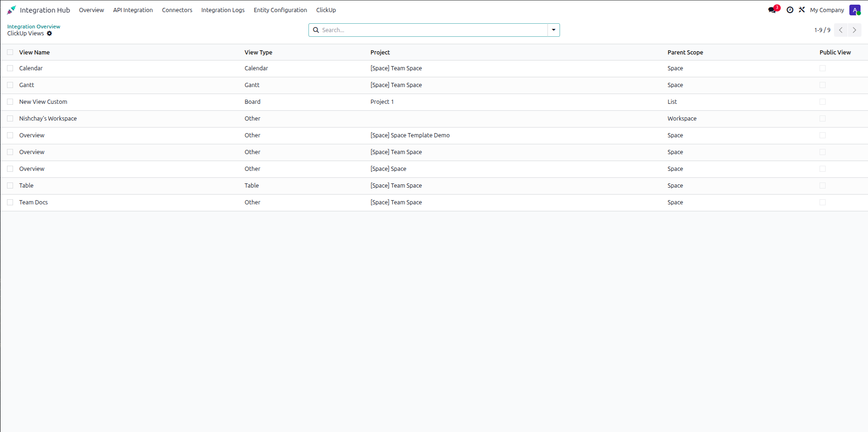
Task: Click the debug tools wrench icon
Action: coord(802,10)
